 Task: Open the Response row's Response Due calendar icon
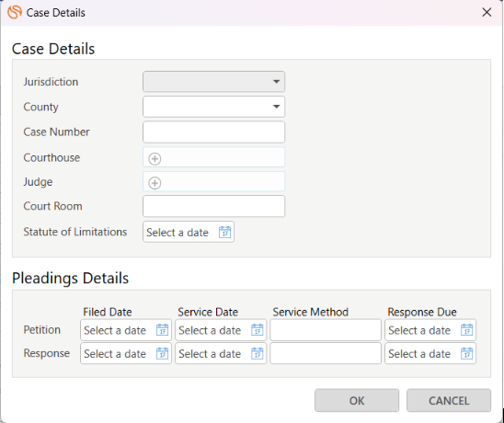pos(466,353)
